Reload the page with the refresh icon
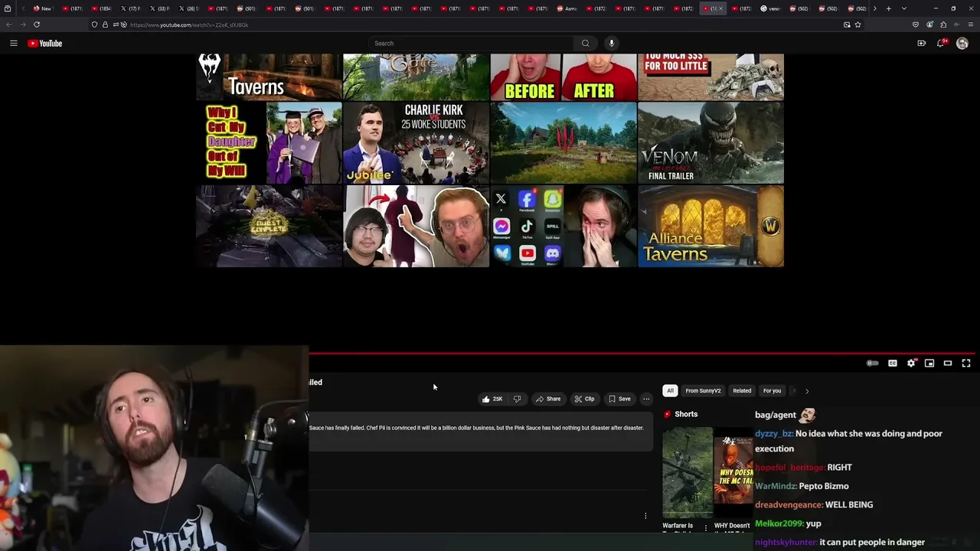This screenshot has height=551, width=980. coord(36,24)
